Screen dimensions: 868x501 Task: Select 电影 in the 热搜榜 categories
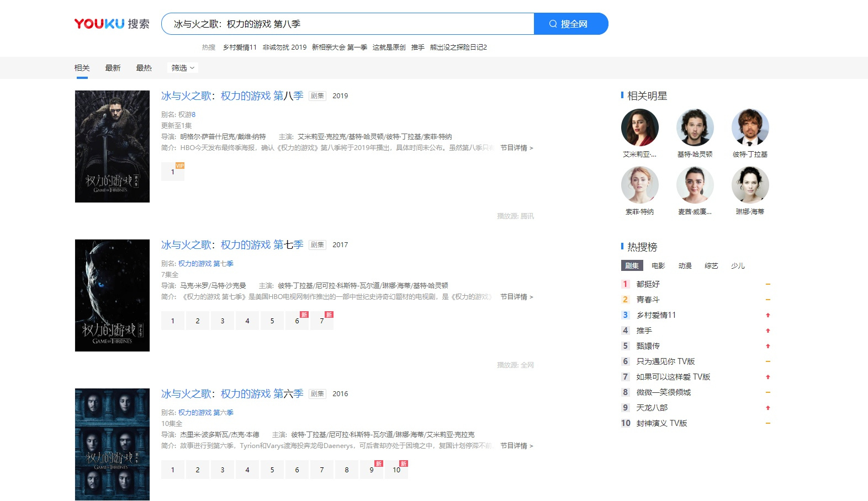[658, 266]
